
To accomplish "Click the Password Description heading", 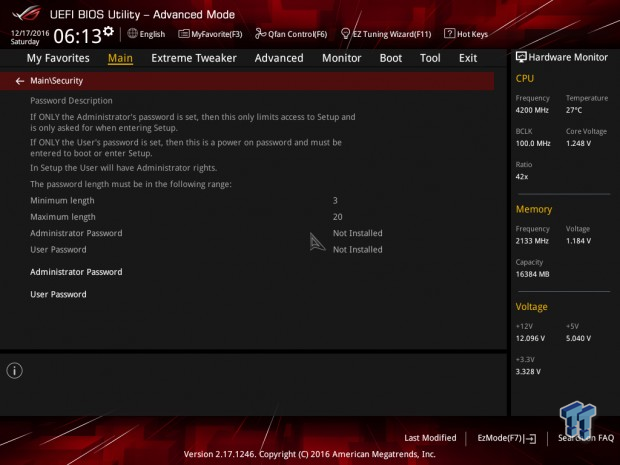I will [71, 101].
